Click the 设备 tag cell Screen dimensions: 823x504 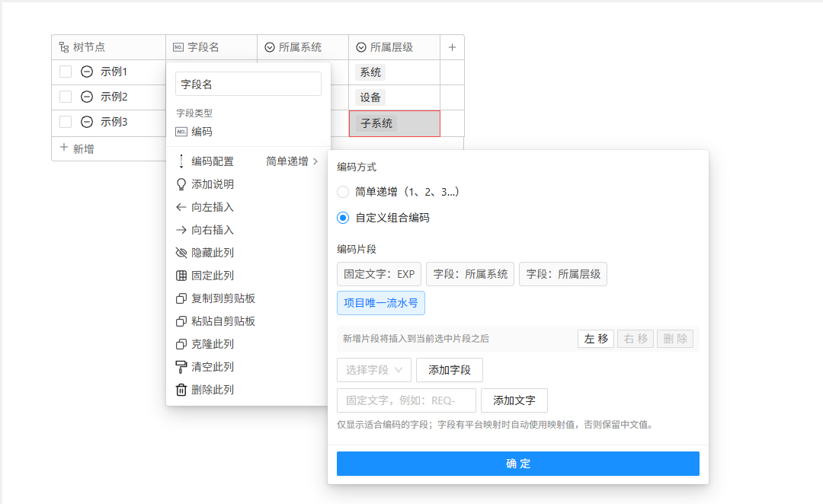370,97
